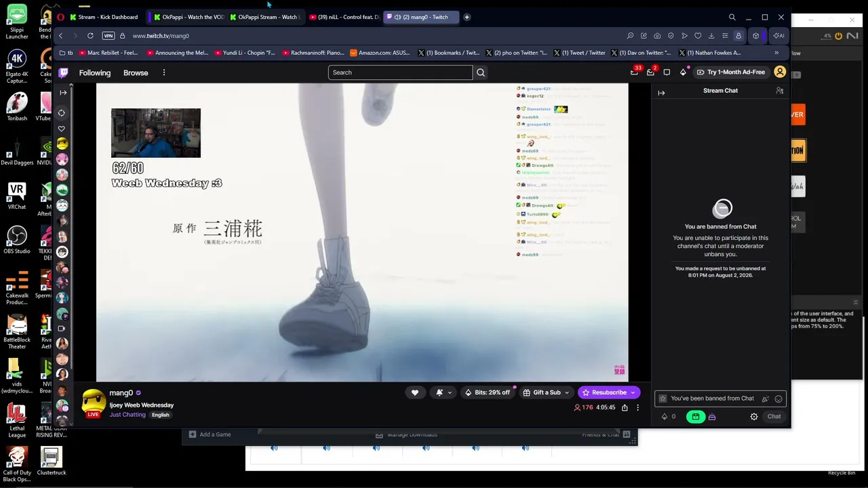Image resolution: width=868 pixels, height=488 pixels.
Task: Click the Bits: 29% off button
Action: pyautogui.click(x=487, y=392)
